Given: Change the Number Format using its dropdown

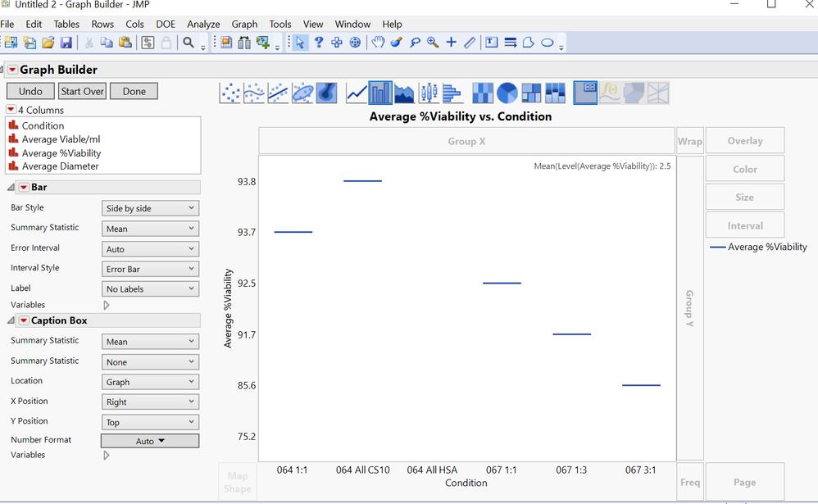Looking at the screenshot, I should 150,440.
